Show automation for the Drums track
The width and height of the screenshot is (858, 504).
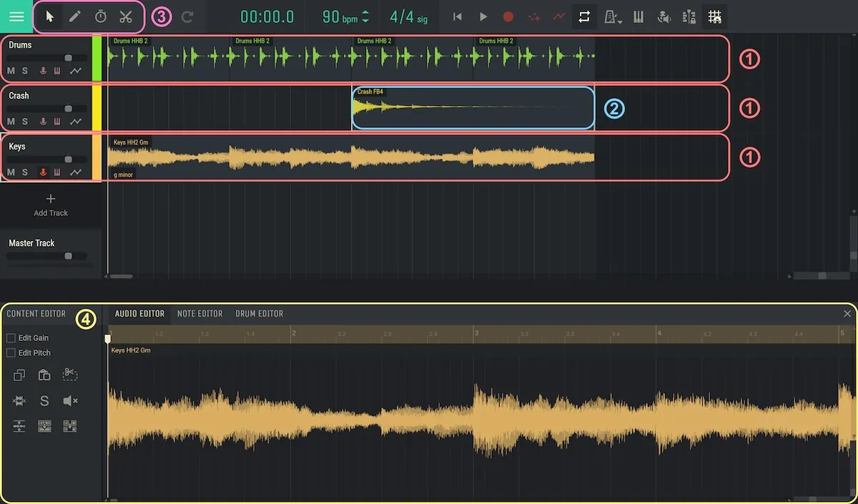pyautogui.click(x=76, y=71)
